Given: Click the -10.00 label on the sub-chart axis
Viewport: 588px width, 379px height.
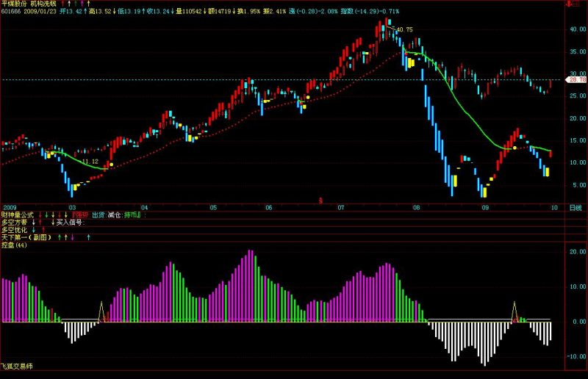Looking at the screenshot, I should coord(577,356).
